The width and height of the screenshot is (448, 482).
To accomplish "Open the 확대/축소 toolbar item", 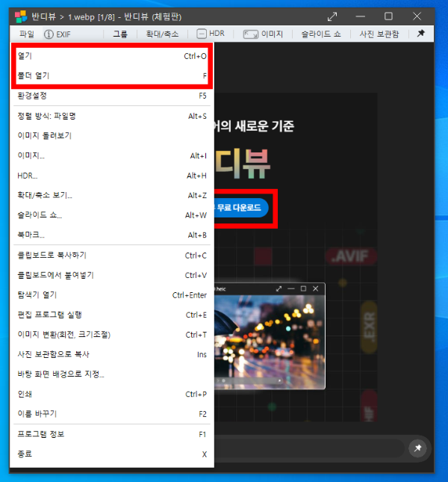I will coord(162,34).
